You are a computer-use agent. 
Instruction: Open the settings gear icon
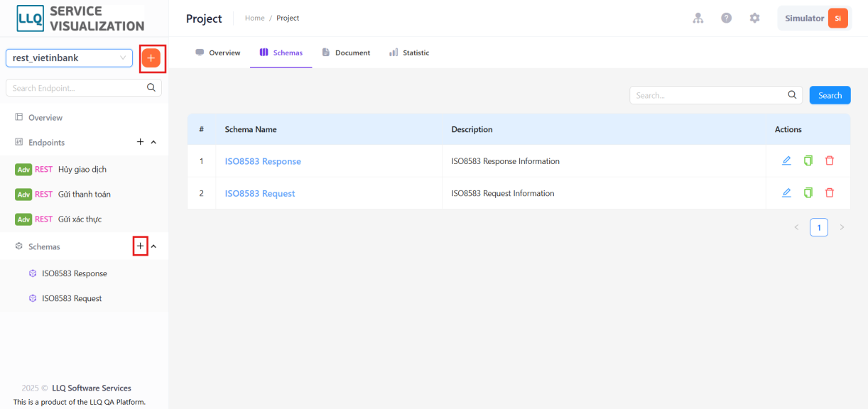755,18
